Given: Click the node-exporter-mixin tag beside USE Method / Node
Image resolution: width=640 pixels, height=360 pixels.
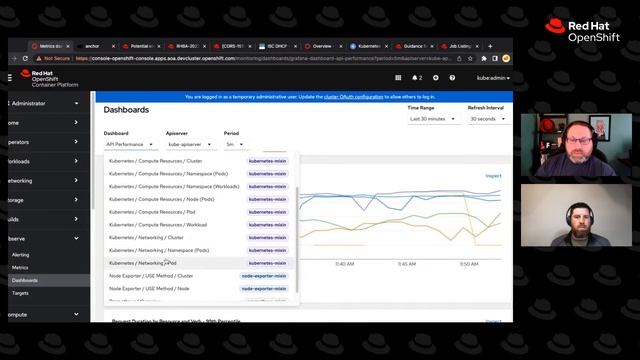Looking at the screenshot, I should [x=264, y=289].
